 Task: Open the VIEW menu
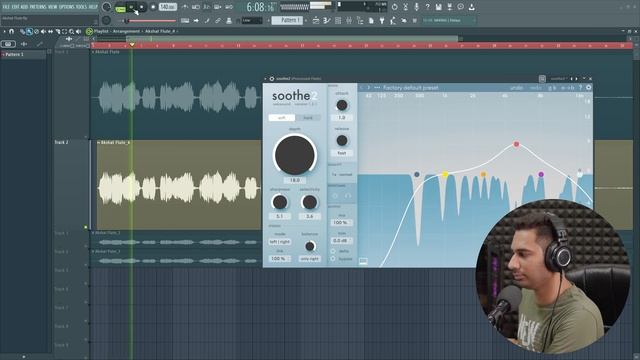tap(53, 7)
